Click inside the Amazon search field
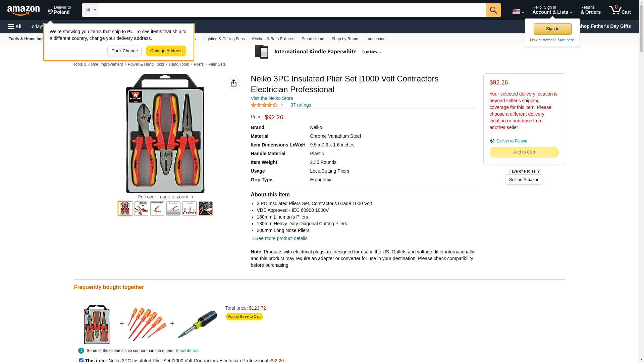The image size is (644, 362). pyautogui.click(x=292, y=10)
